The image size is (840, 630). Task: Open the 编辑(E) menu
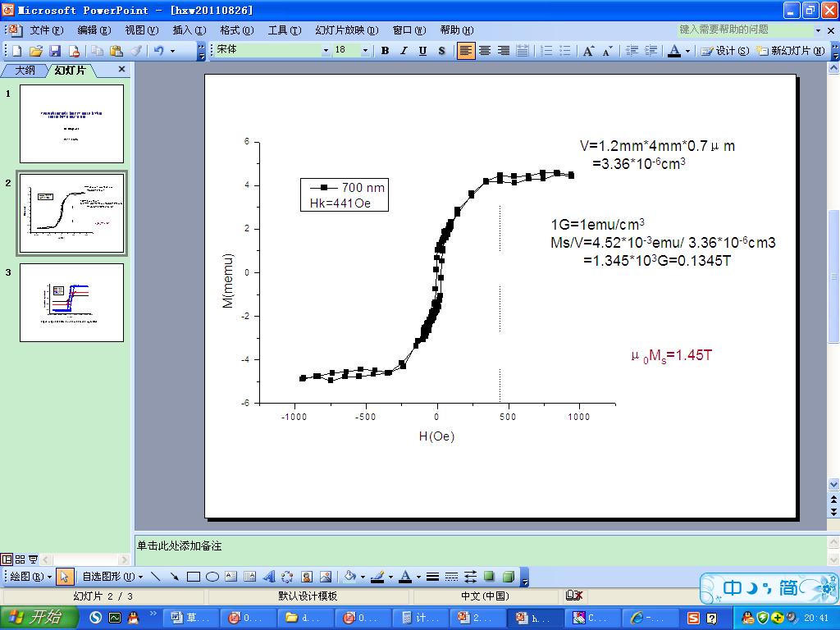94,30
